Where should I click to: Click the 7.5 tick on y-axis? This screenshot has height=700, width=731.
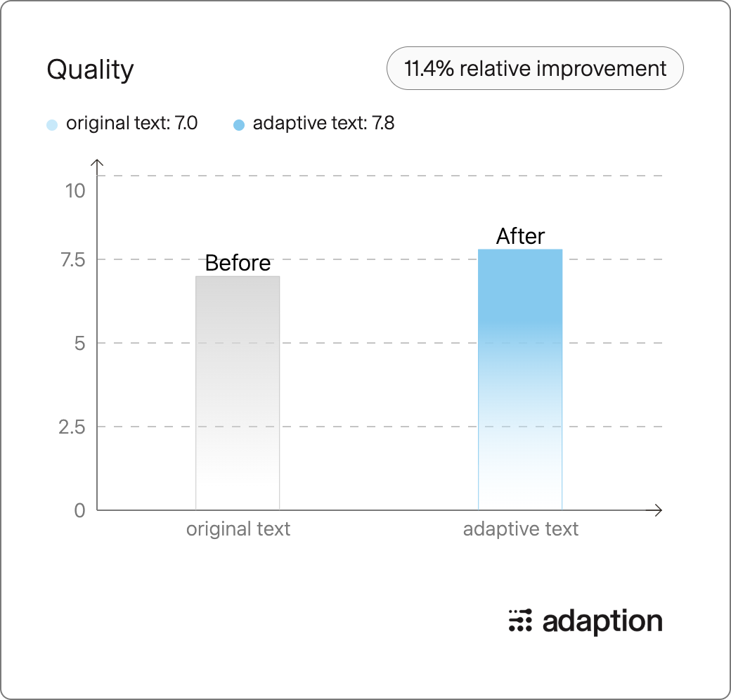tap(73, 259)
